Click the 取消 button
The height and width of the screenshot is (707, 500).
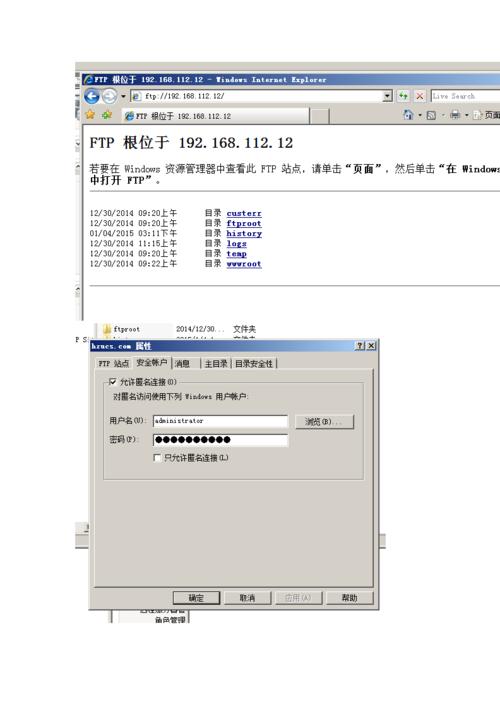tap(247, 598)
